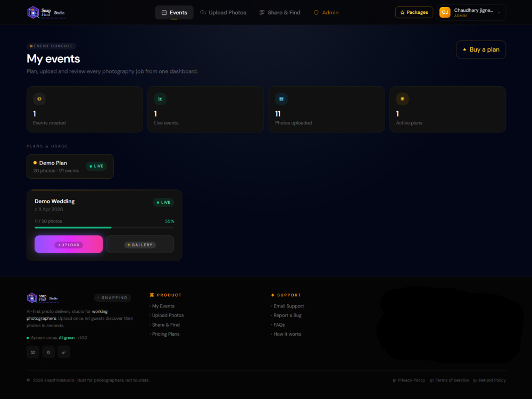Click LIVE badge on Demo Wedding

pyautogui.click(x=163, y=202)
